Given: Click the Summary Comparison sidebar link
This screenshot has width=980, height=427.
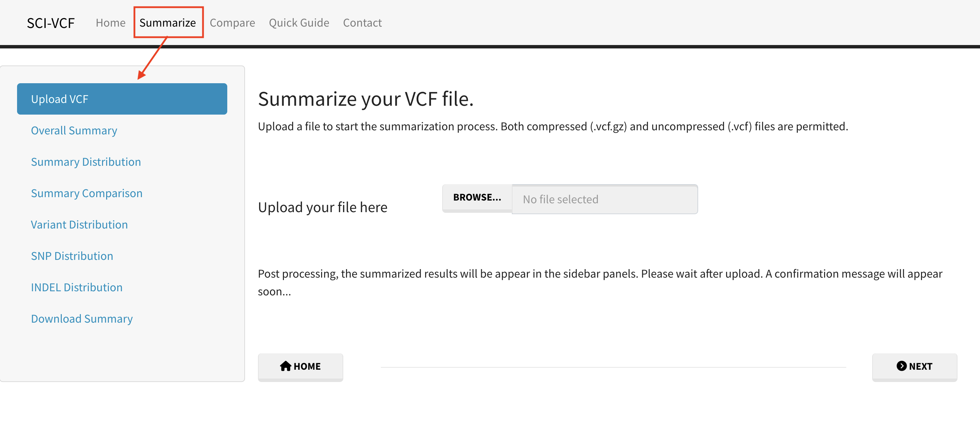Looking at the screenshot, I should (x=87, y=192).
